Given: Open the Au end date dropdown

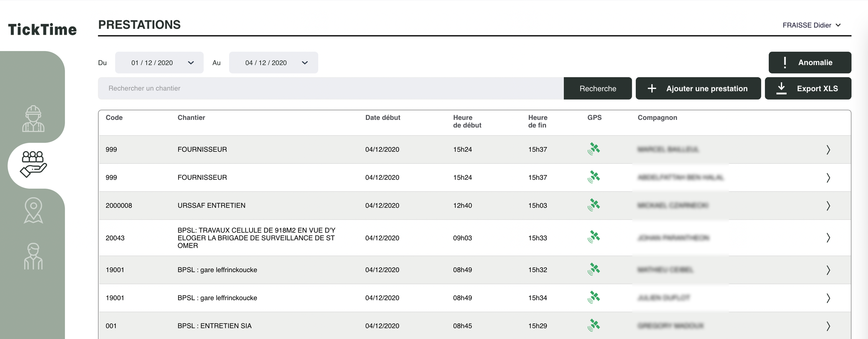Looking at the screenshot, I should (274, 62).
